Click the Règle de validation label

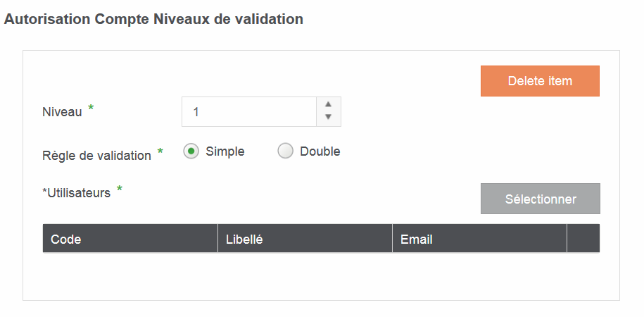coord(96,156)
